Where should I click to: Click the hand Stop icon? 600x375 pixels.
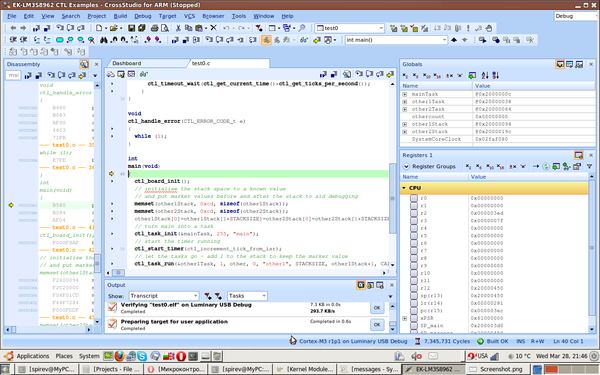[489, 28]
